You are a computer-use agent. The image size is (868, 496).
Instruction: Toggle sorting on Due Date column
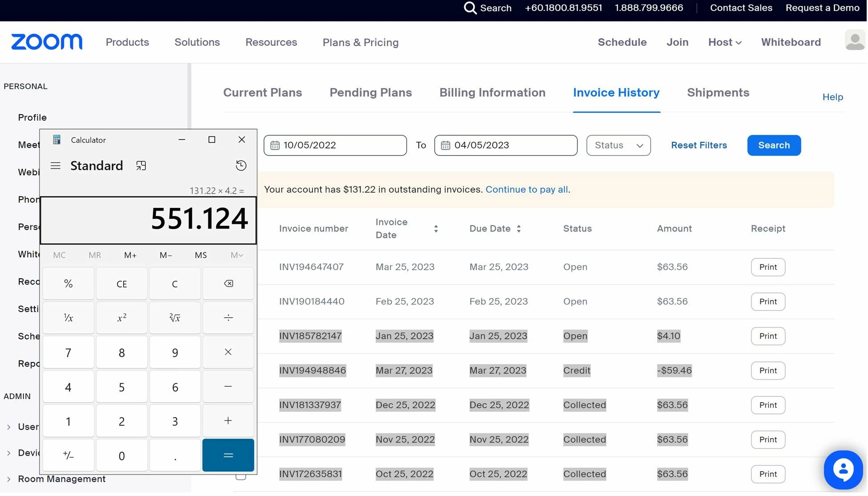(518, 228)
